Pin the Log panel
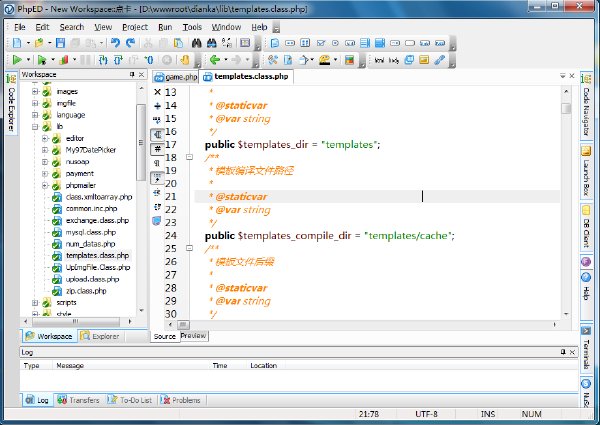This screenshot has height=425, width=600. tap(563, 352)
